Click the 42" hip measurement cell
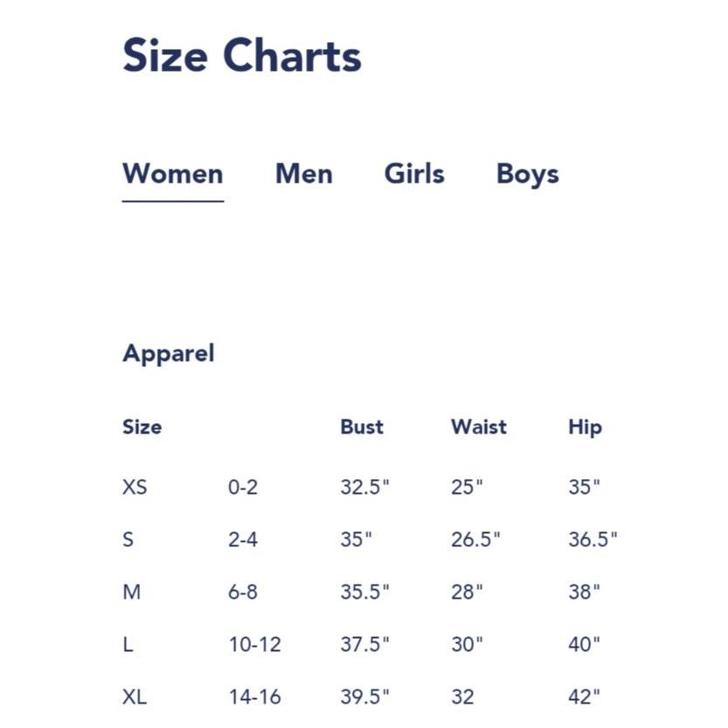This screenshot has width=728, height=728. coord(584,697)
